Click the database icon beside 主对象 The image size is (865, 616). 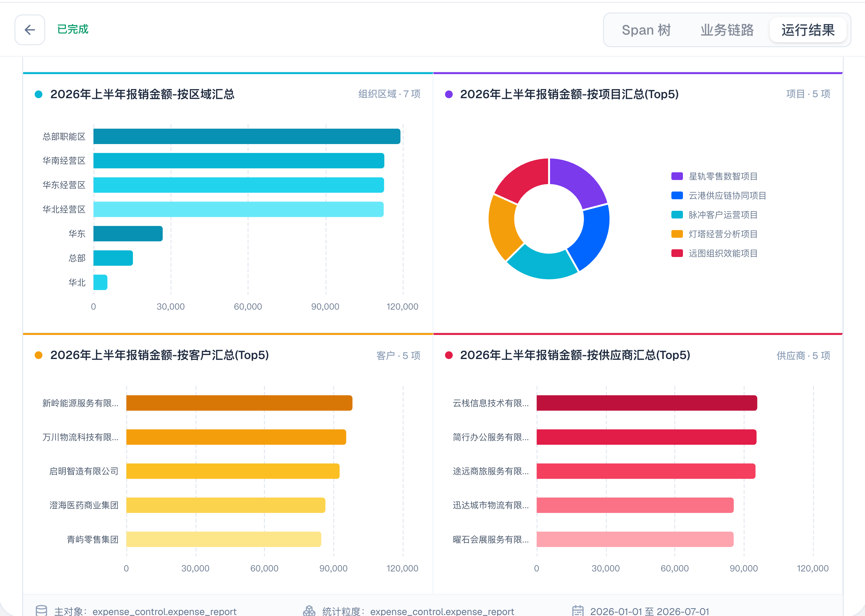click(x=41, y=610)
